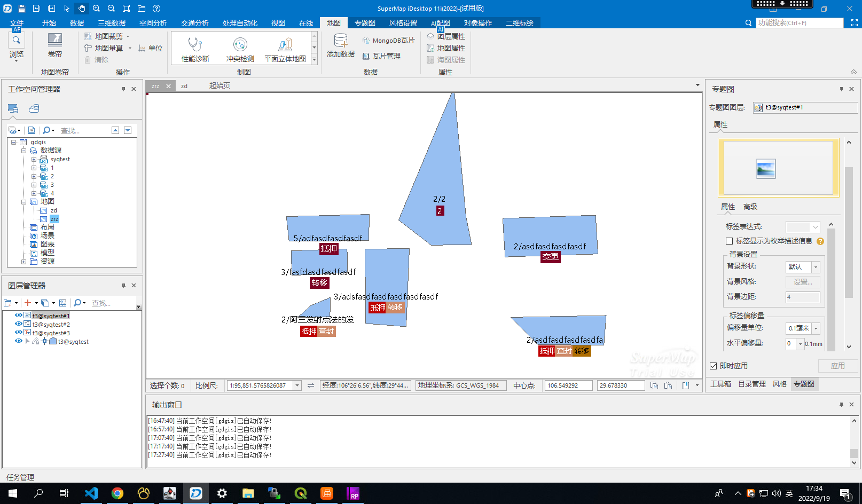862x504 pixels.
Task: Open MongoDB瓦片 option
Action: 388,41
